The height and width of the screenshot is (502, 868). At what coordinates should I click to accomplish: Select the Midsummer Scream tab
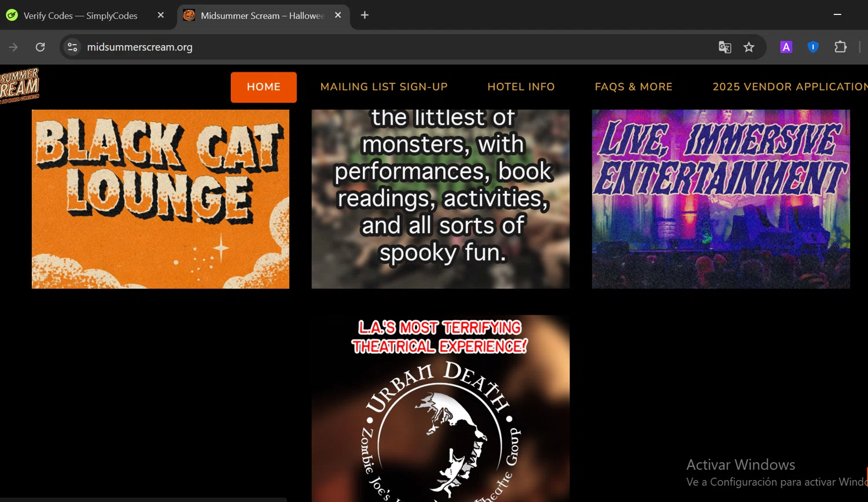(263, 16)
